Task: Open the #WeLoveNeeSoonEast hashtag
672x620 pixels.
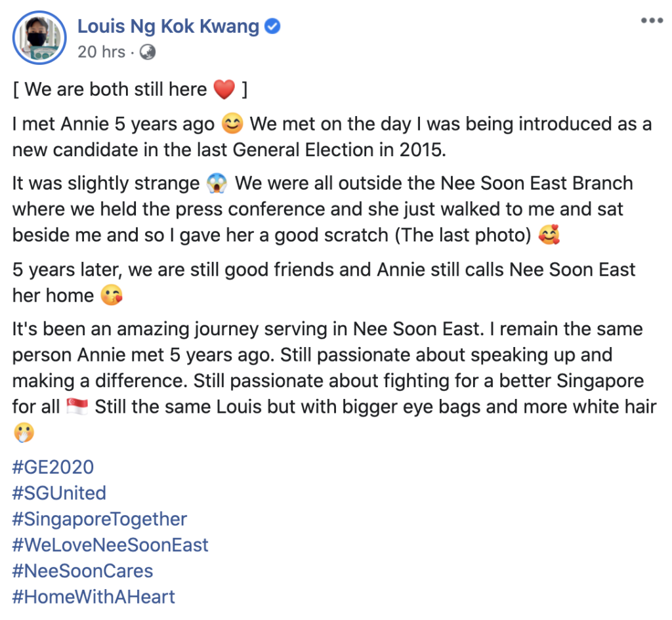Action: pos(110,545)
